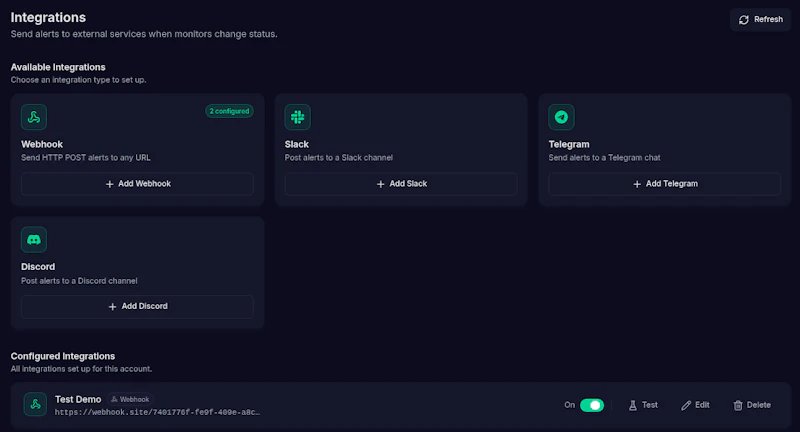The image size is (800, 432).
Task: Click the Slack logo icon
Action: coord(297,117)
